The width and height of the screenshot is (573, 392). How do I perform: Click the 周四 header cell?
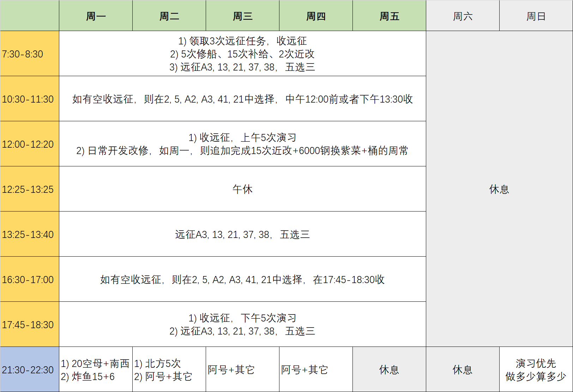(x=315, y=16)
